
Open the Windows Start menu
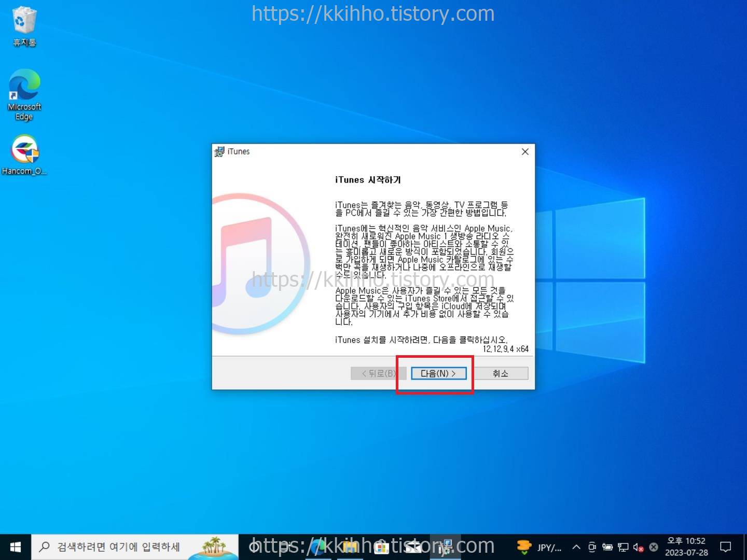16,547
